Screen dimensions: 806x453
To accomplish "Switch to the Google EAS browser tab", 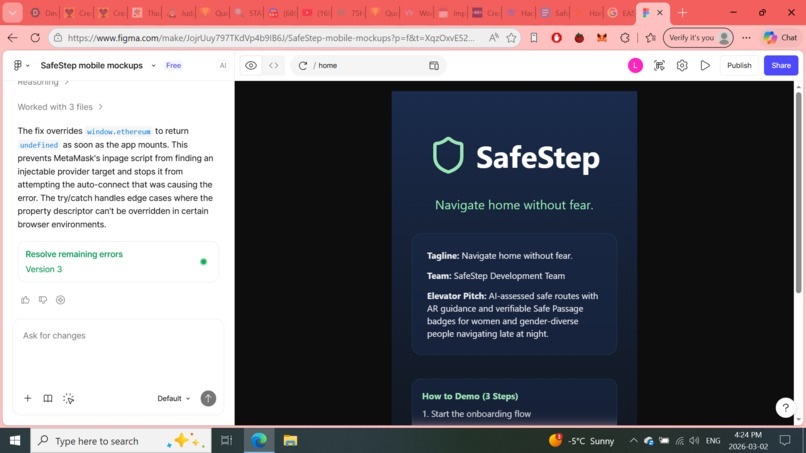I will coord(620,13).
